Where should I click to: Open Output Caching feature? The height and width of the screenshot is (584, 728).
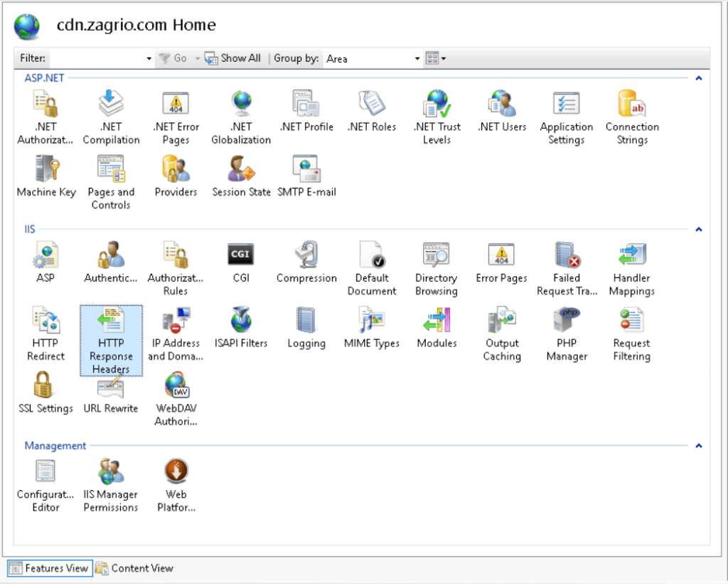click(502, 334)
